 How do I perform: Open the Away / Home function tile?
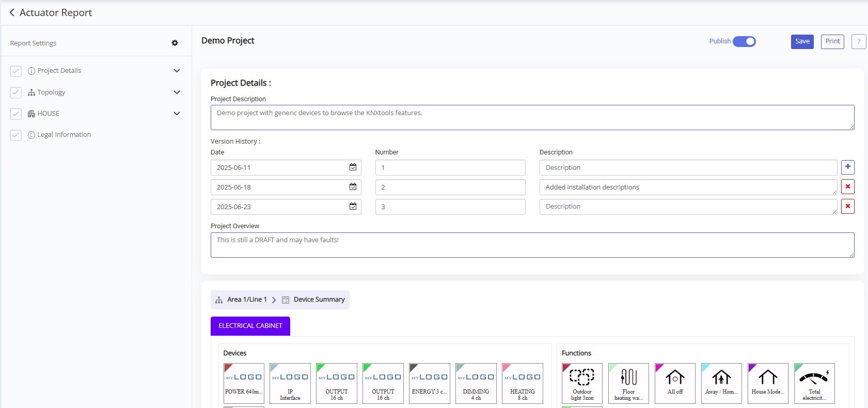pyautogui.click(x=721, y=383)
